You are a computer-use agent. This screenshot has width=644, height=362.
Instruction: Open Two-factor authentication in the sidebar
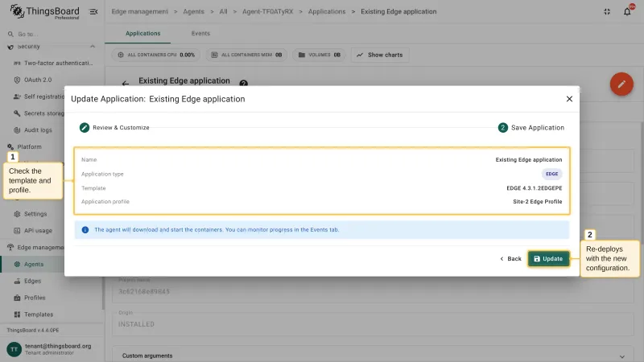tap(52, 64)
